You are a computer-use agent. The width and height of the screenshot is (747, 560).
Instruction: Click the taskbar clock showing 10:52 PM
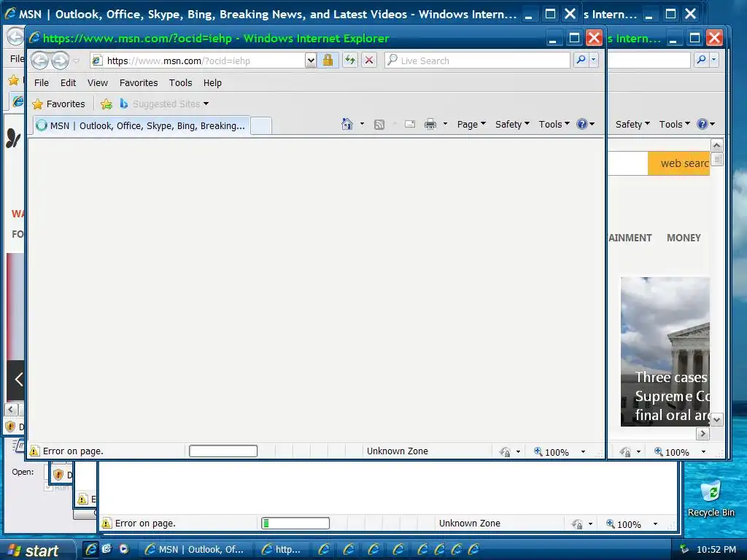pos(716,549)
